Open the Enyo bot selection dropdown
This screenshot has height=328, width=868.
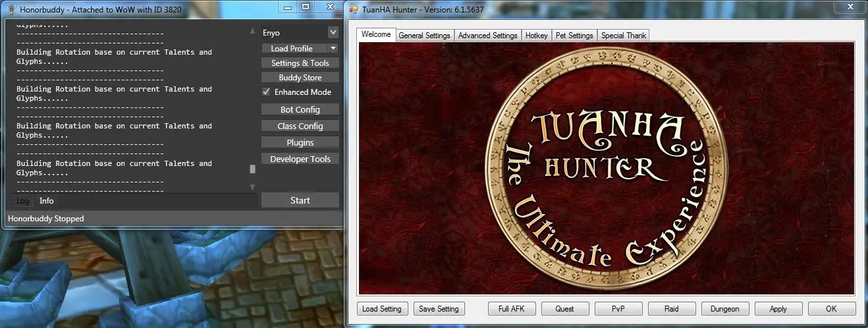coord(333,32)
